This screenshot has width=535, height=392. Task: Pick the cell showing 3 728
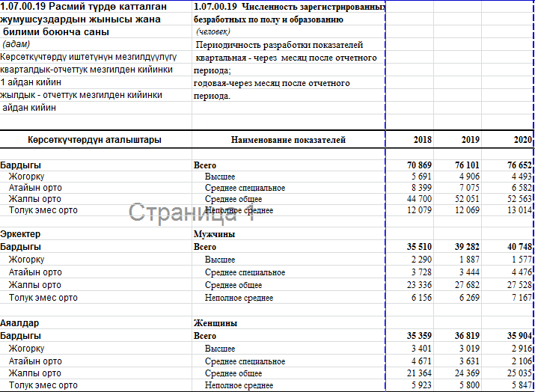409,272
